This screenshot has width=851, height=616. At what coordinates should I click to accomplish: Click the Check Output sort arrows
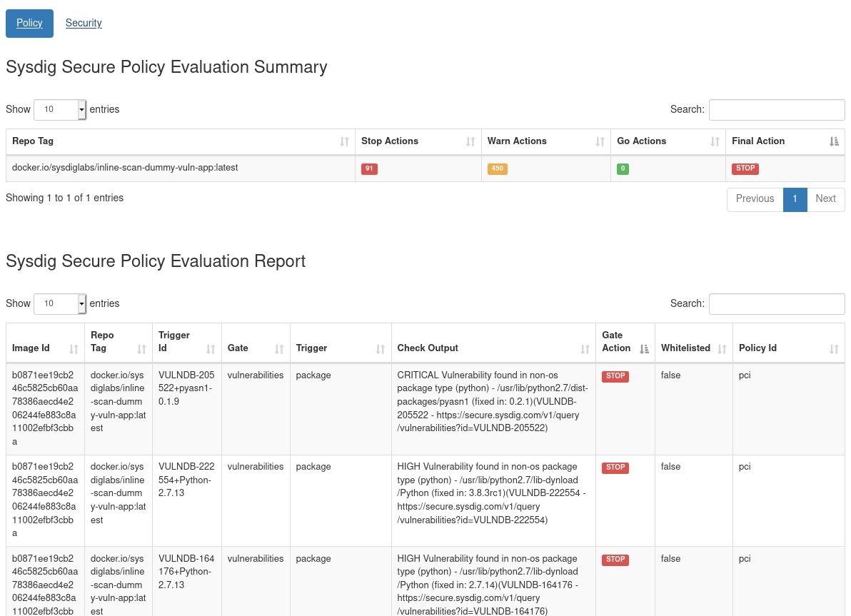585,348
